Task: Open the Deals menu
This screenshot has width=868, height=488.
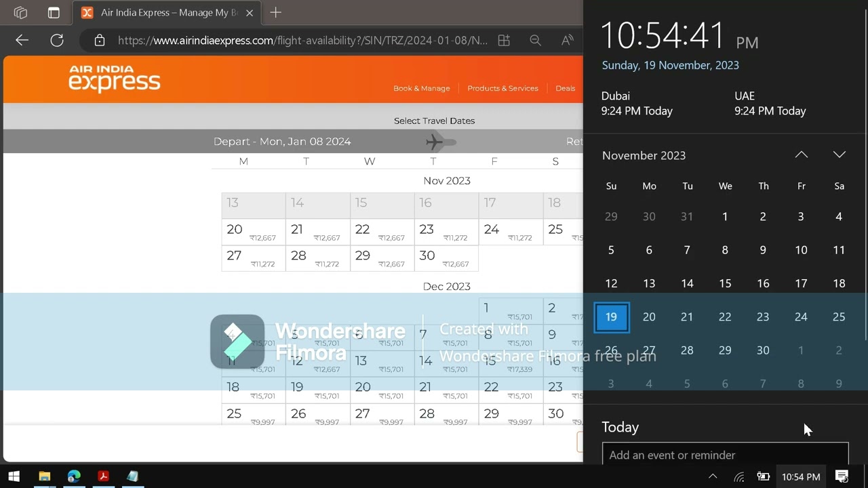Action: (565, 88)
